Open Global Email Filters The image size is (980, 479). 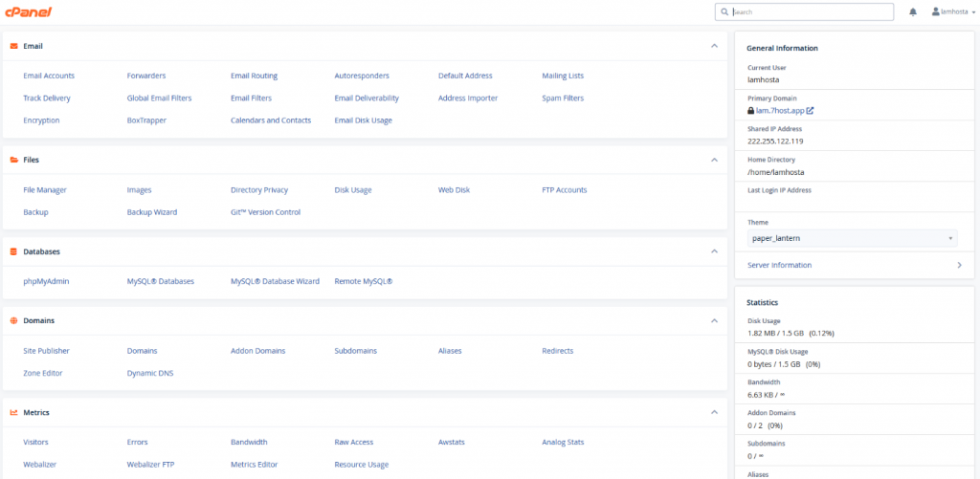click(160, 98)
